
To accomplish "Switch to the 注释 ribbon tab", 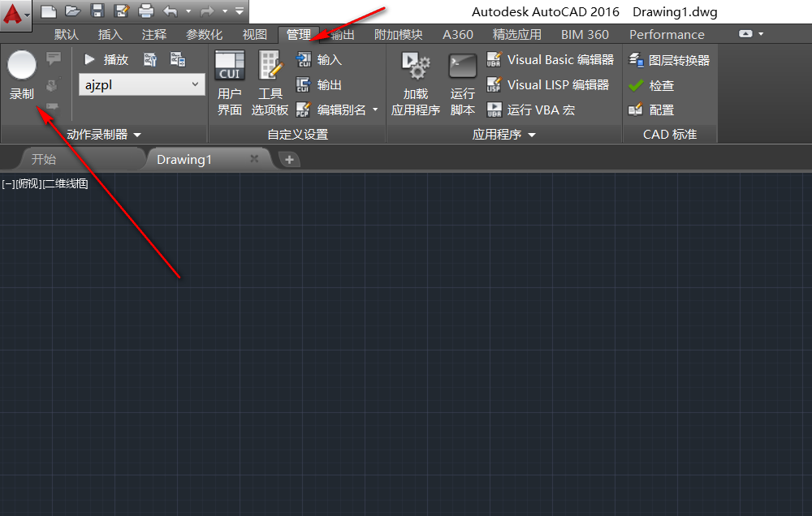I will coord(154,35).
